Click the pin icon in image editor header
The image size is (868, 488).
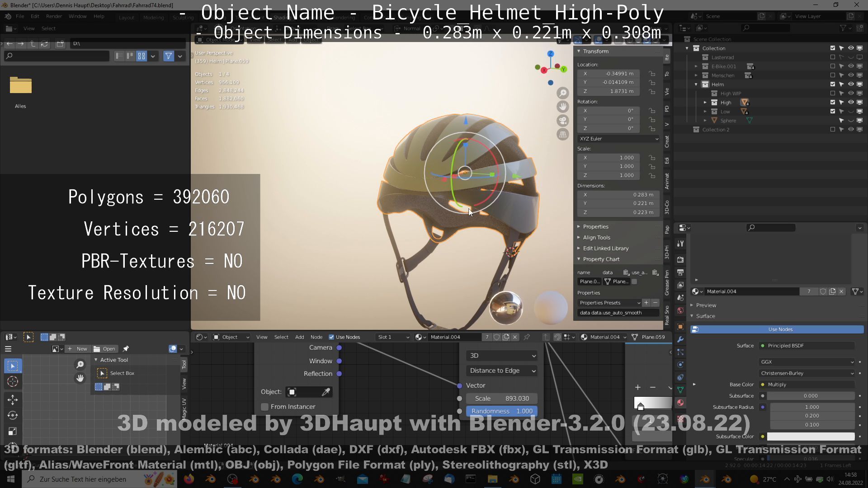[x=126, y=349]
